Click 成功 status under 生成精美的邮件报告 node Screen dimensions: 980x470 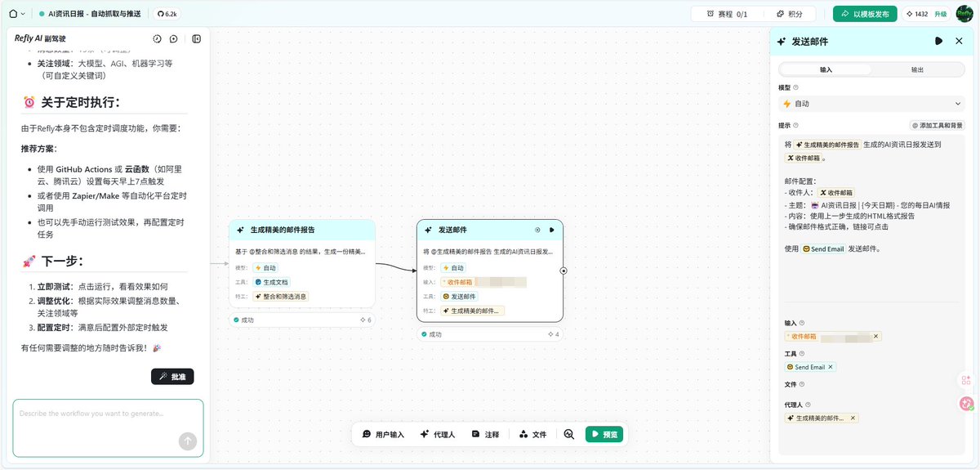[243, 320]
